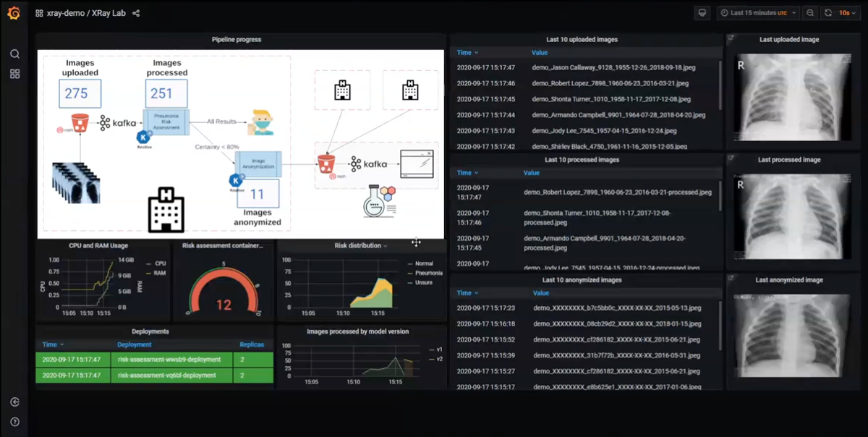Click the demo_Jody Lee_7545_1957-04-15_2016-12-24.jpeg entry

[x=604, y=131]
